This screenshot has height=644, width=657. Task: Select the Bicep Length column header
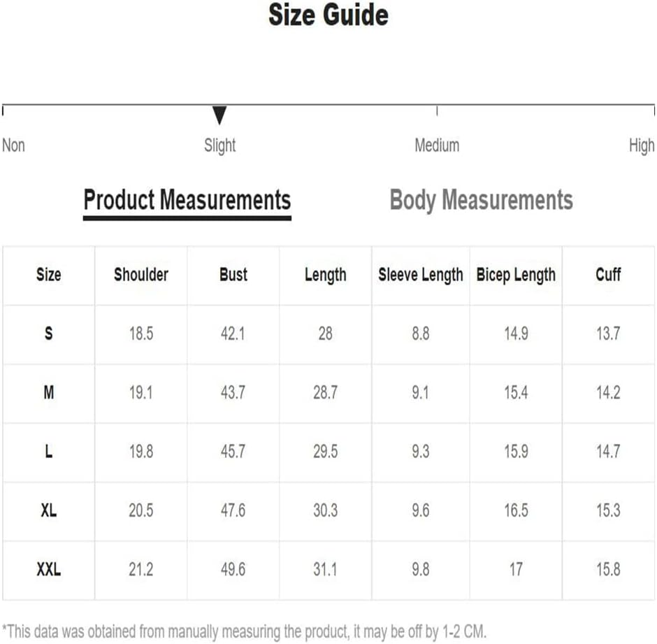[516, 275]
